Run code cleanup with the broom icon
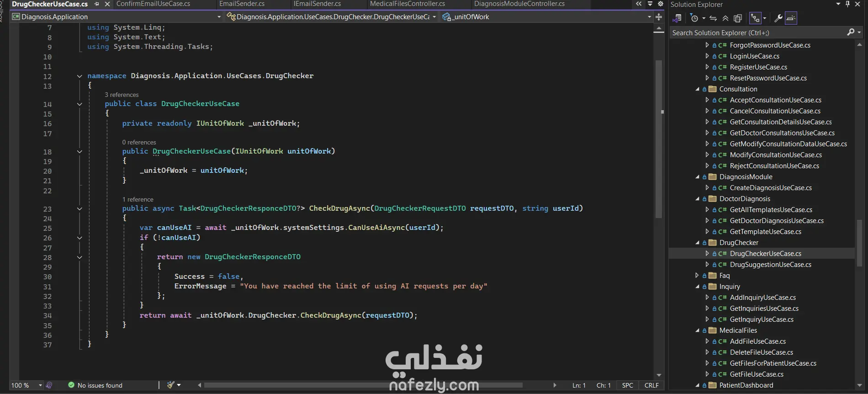 coord(170,385)
